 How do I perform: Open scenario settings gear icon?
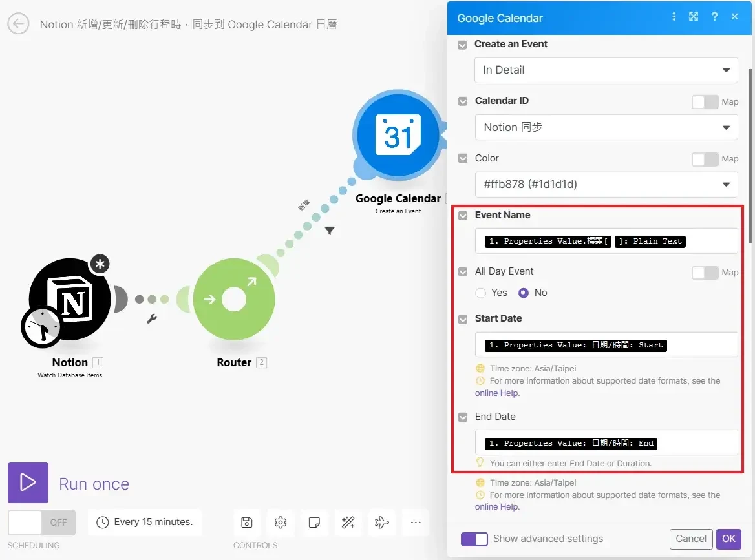[x=281, y=523]
